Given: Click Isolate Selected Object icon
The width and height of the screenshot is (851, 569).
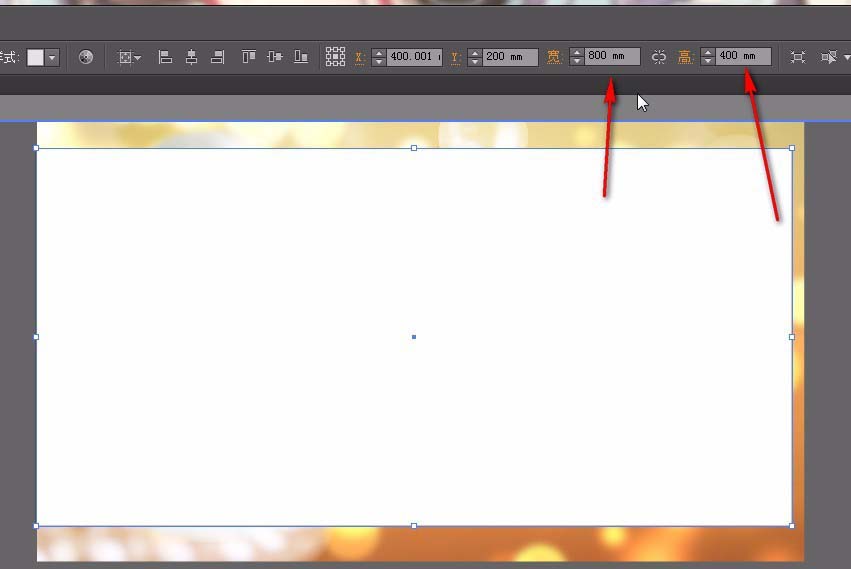Looking at the screenshot, I should 797,56.
